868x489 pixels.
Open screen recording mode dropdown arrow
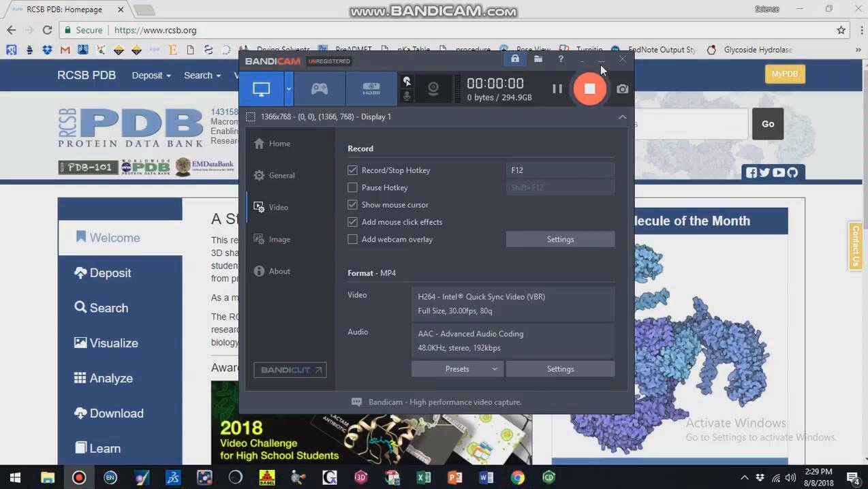(x=289, y=89)
